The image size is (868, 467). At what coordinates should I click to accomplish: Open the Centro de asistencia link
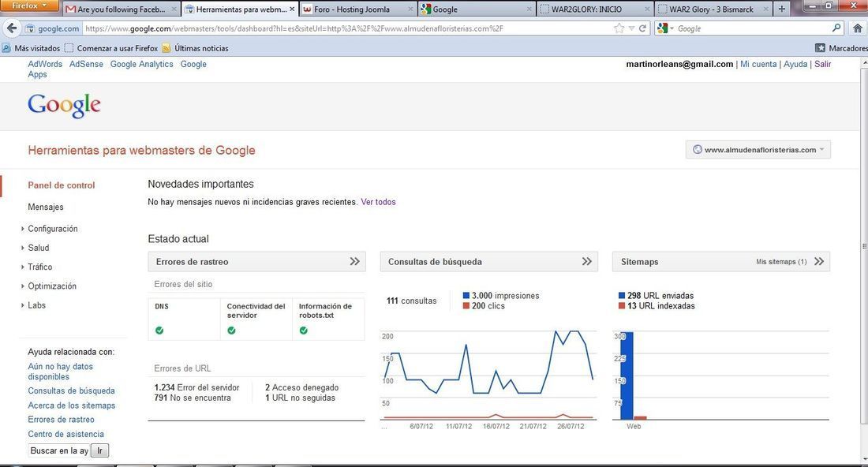(65, 434)
